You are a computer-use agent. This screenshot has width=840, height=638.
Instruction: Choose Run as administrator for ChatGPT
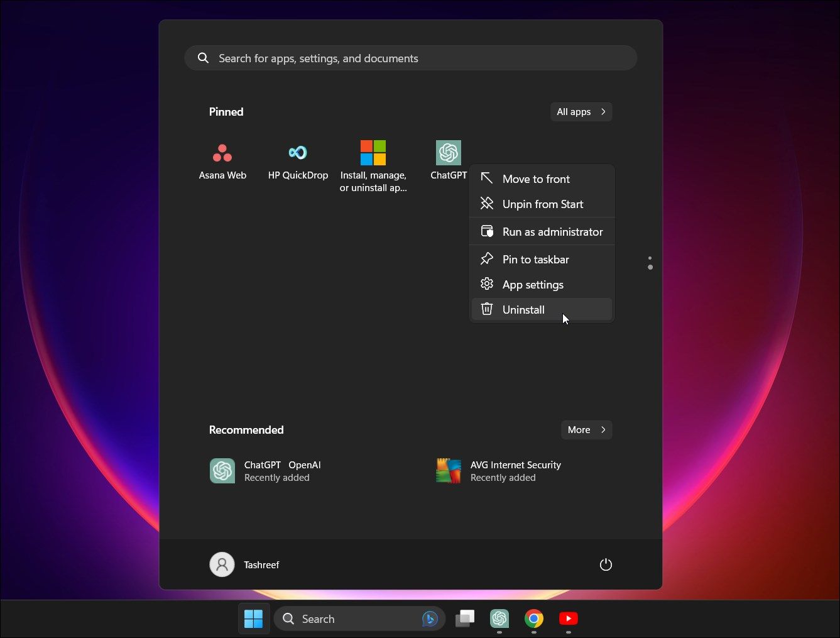tap(552, 231)
